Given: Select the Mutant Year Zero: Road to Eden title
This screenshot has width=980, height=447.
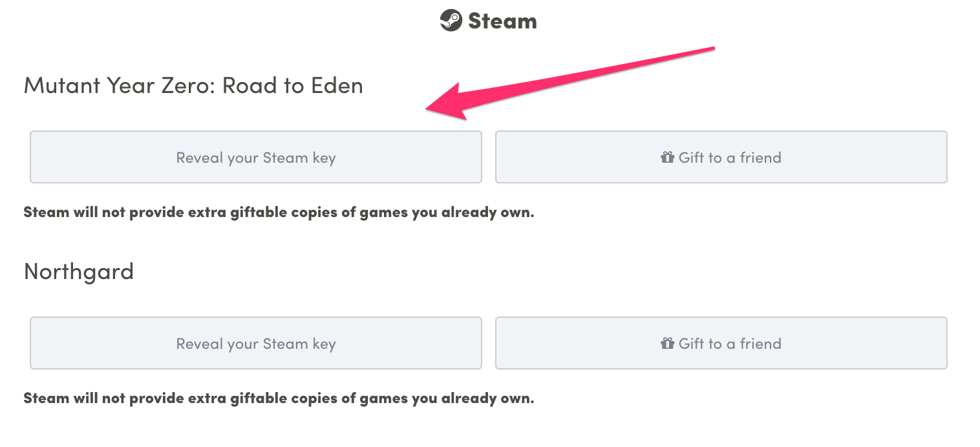Looking at the screenshot, I should (193, 85).
